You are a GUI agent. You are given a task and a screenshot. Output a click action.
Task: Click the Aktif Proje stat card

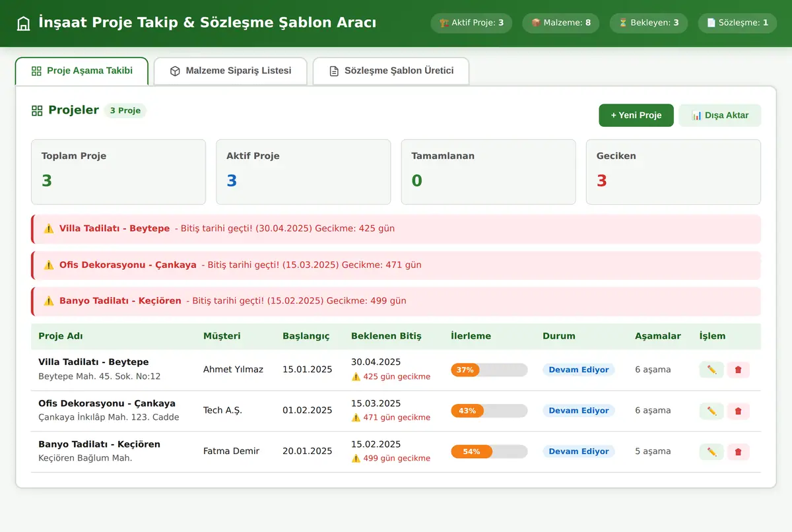pyautogui.click(x=304, y=172)
